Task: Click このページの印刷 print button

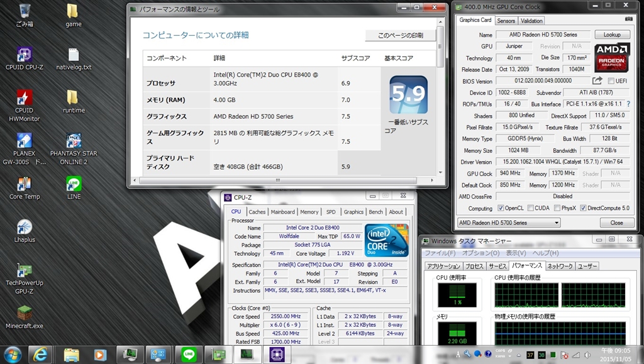Action: (400, 35)
